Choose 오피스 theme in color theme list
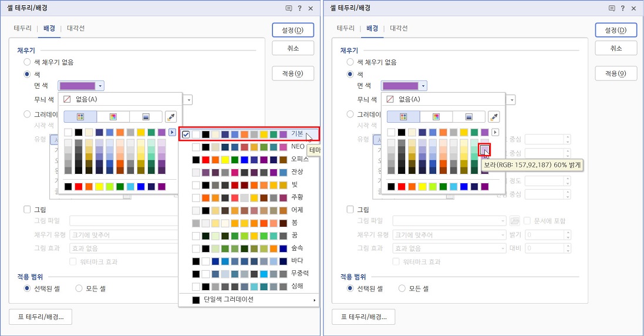The height and width of the screenshot is (336, 644). 249,159
